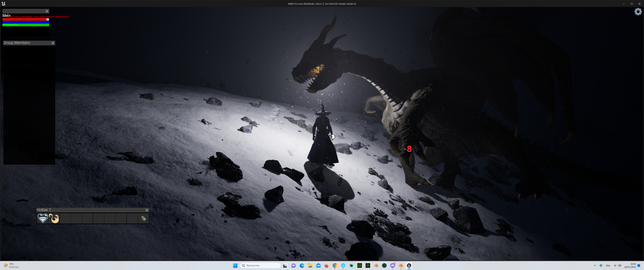This screenshot has height=270, width=644.
Task: Open Windows Security tray warning icon
Action: [x=601, y=265]
